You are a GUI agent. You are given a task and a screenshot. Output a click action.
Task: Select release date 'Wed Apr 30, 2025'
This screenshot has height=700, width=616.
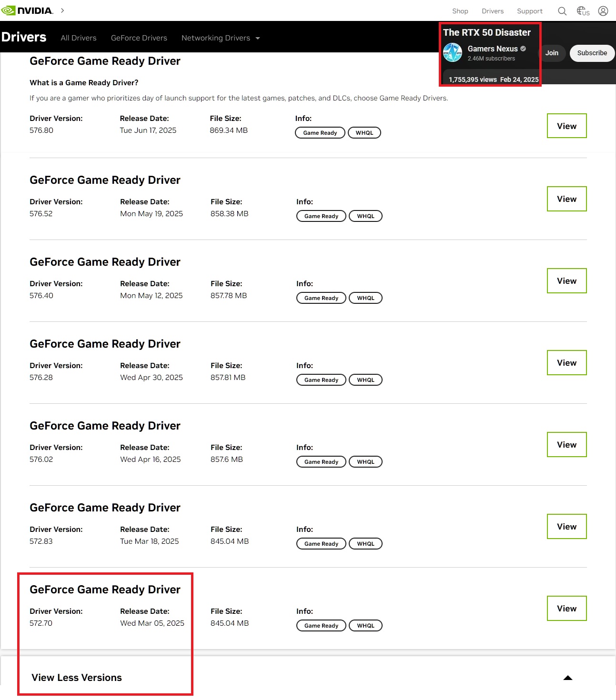(151, 378)
